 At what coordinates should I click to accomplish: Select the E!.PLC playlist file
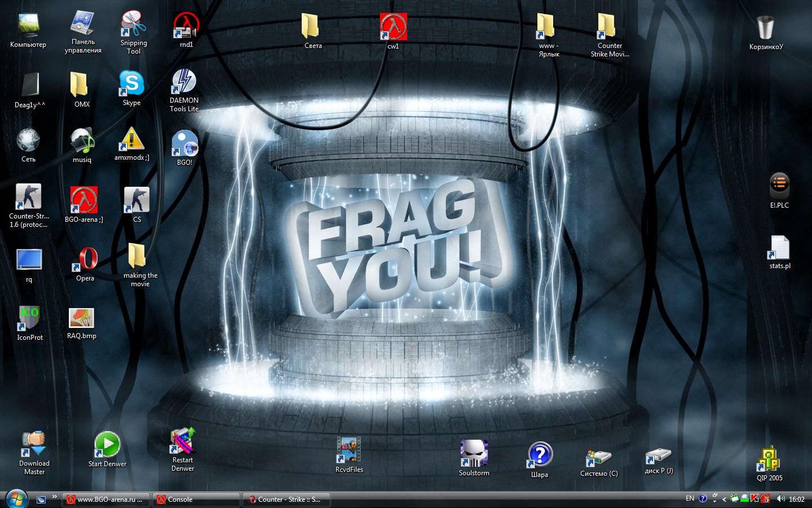(779, 191)
